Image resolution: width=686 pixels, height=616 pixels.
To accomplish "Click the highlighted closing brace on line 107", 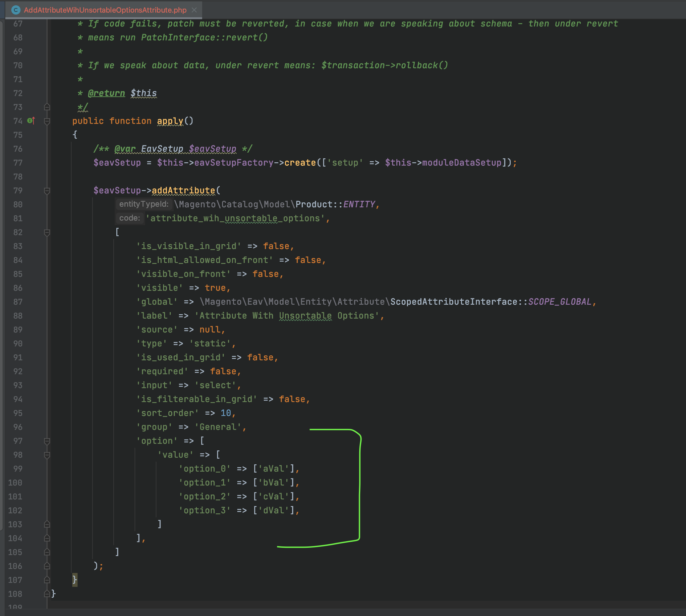I will pos(75,580).
